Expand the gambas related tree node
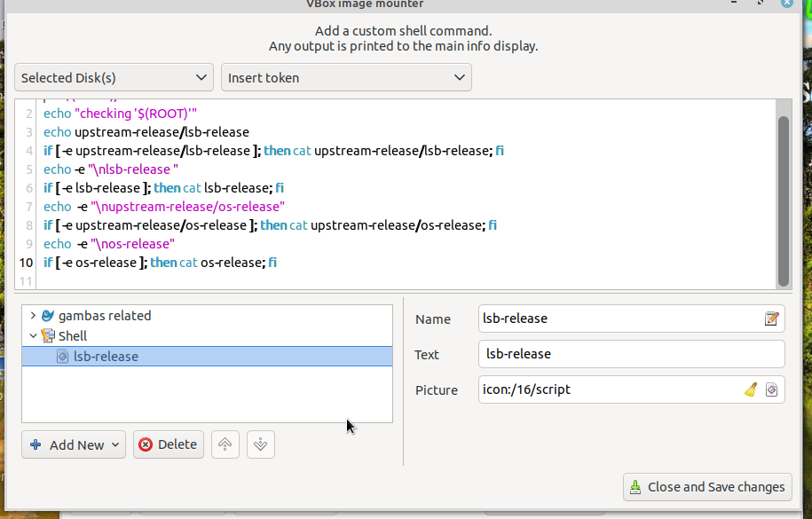This screenshot has width=812, height=519. [33, 316]
